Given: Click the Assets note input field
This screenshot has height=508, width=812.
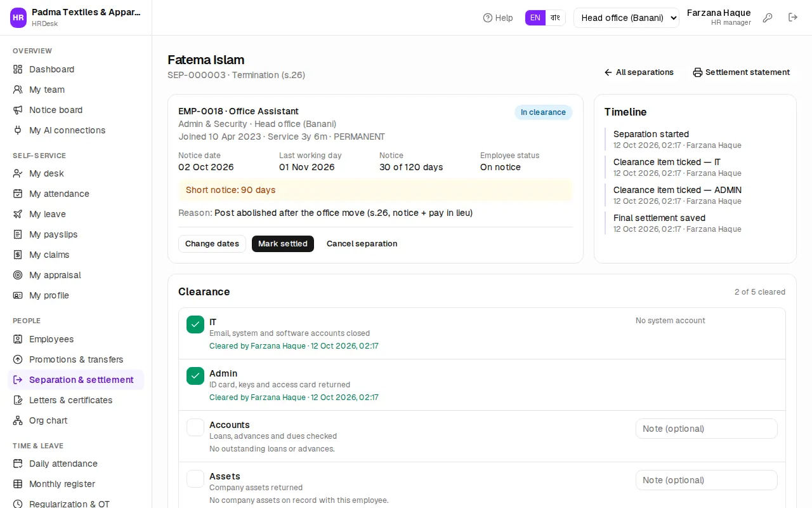Looking at the screenshot, I should tap(707, 480).
